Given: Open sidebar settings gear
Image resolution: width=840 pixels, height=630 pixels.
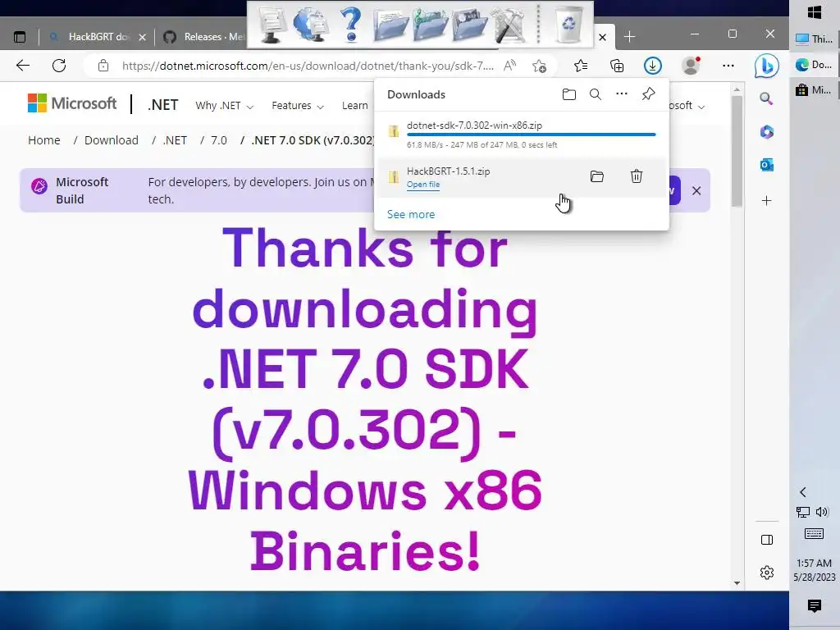Looking at the screenshot, I should point(767,573).
